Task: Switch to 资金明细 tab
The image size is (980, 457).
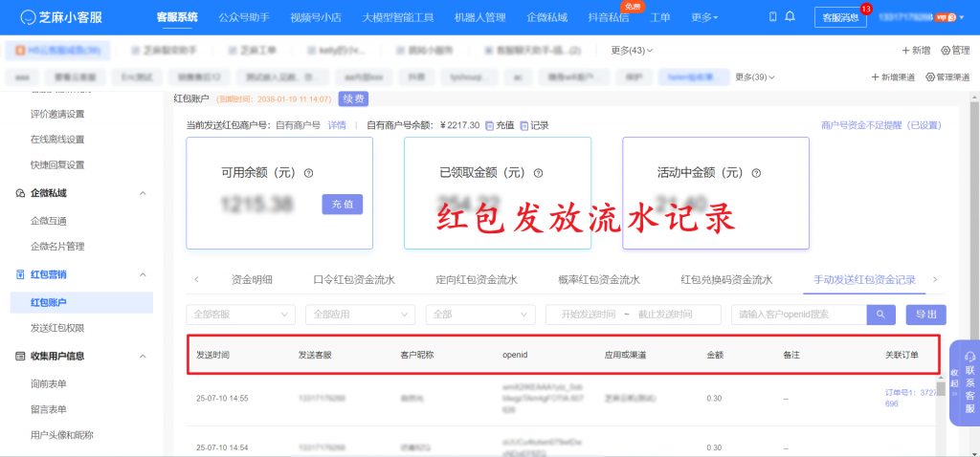Action: click(x=252, y=280)
